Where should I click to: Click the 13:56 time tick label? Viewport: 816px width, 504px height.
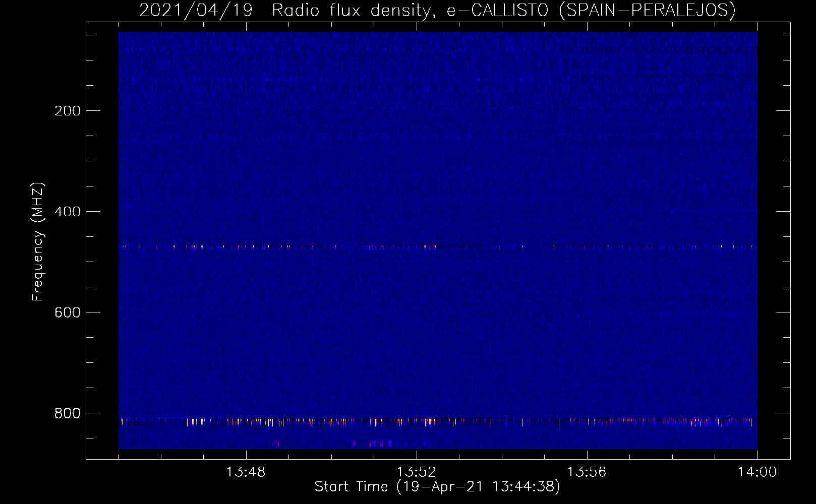point(587,472)
